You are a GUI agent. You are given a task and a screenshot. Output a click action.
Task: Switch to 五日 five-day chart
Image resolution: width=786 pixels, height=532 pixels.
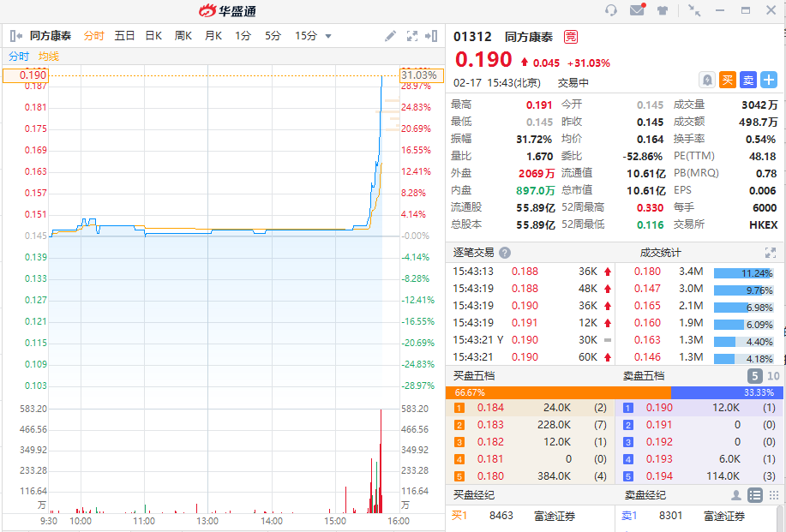click(124, 36)
